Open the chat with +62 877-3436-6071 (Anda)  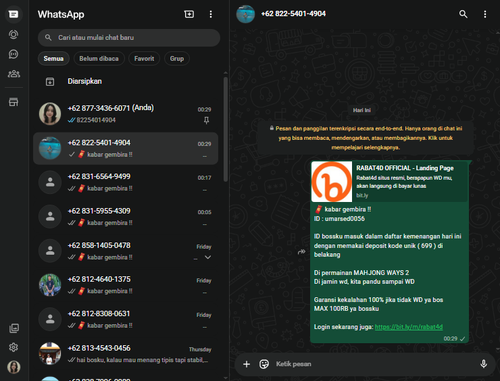pyautogui.click(x=126, y=114)
